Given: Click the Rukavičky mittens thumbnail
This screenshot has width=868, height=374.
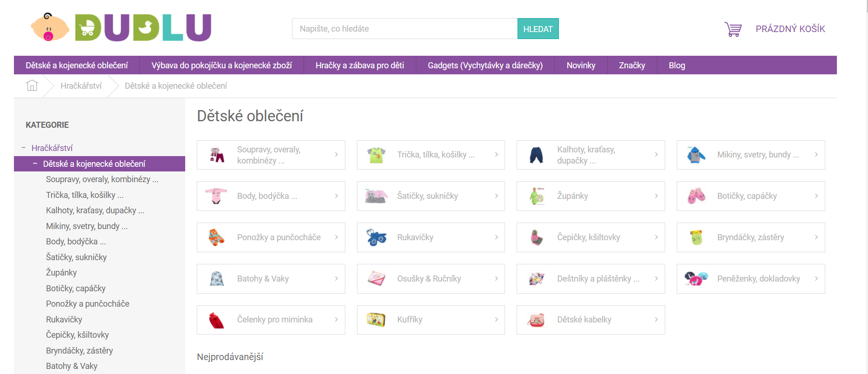Looking at the screenshot, I should coord(376,237).
